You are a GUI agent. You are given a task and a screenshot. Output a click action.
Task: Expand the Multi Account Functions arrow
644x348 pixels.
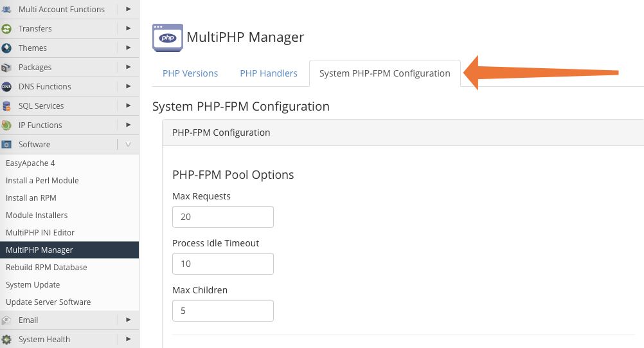tap(128, 9)
